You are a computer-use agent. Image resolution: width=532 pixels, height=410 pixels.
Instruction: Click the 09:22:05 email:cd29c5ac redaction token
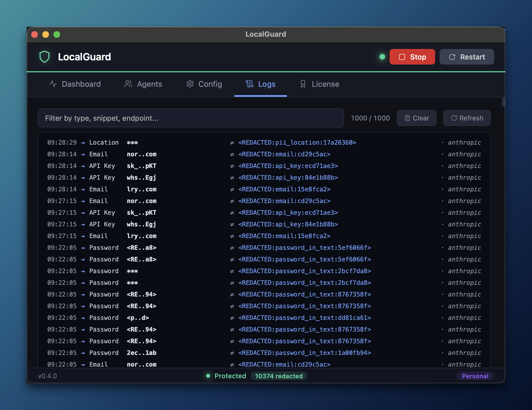284,364
